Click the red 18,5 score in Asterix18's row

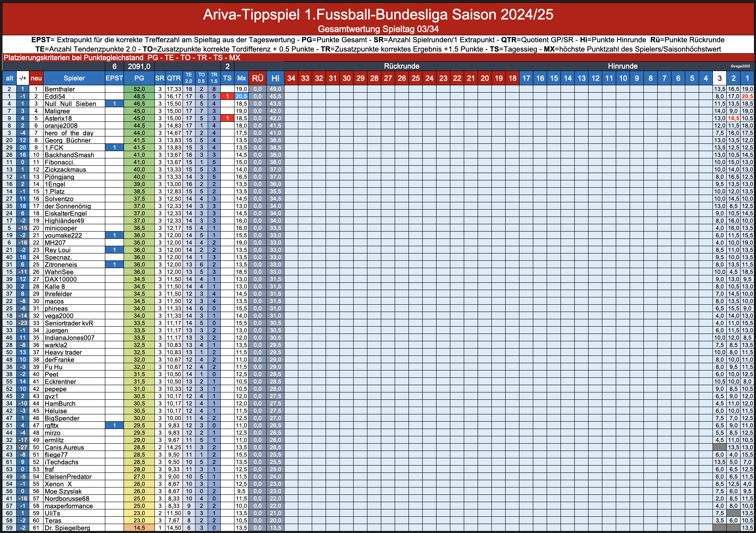click(x=733, y=118)
